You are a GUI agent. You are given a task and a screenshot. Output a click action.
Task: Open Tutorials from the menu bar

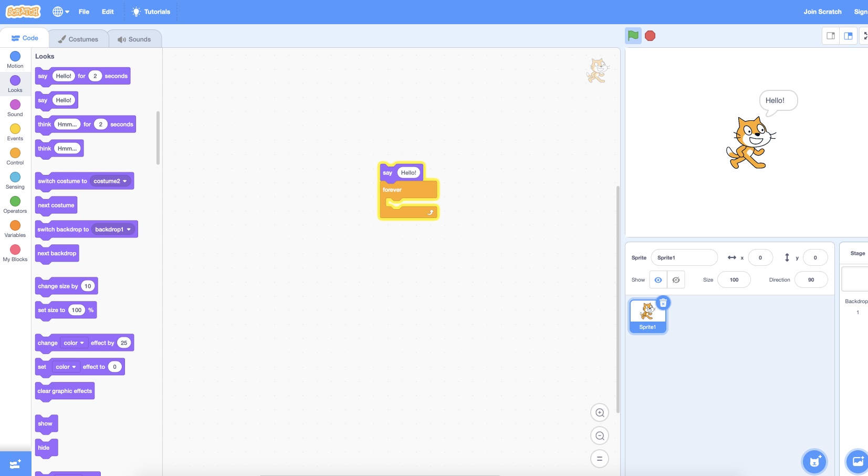[151, 12]
